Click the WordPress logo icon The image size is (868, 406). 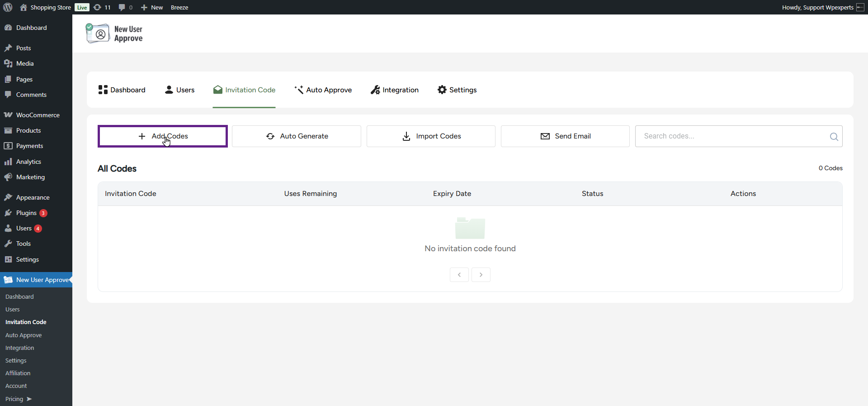tap(8, 7)
